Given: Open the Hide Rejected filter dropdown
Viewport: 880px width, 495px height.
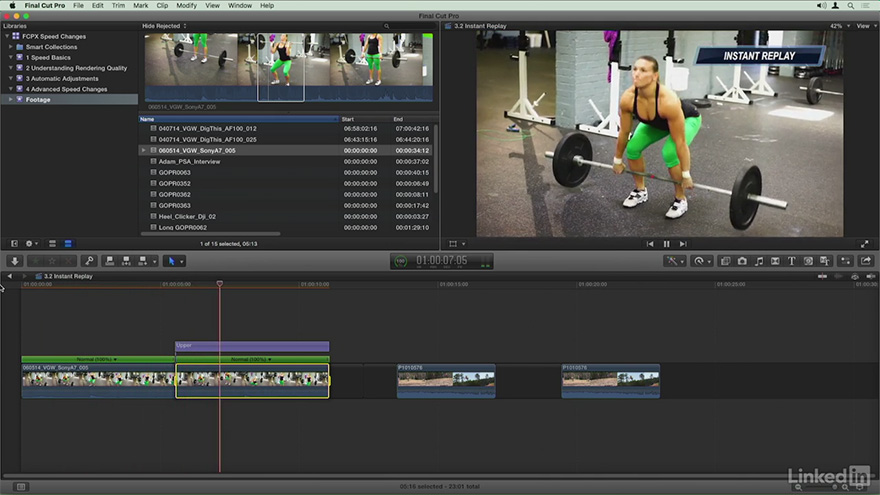Looking at the screenshot, I should [x=164, y=26].
